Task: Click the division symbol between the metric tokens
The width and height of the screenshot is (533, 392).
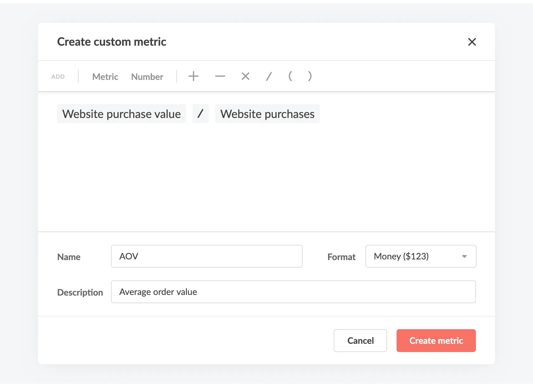Action: click(x=201, y=114)
